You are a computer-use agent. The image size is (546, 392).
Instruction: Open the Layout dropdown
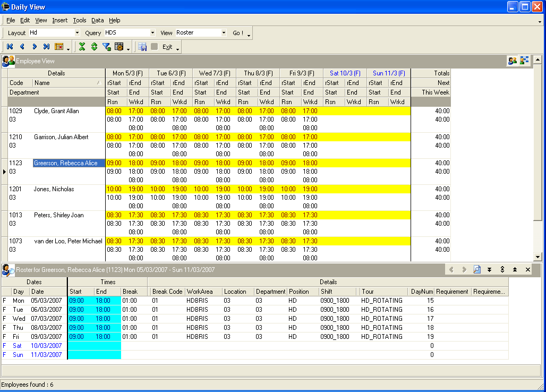pos(77,33)
